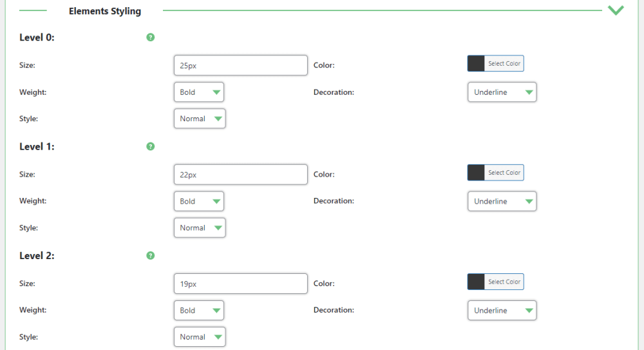Open the Level 1 Weight dropdown
The image size is (644, 350).
coord(199,201)
